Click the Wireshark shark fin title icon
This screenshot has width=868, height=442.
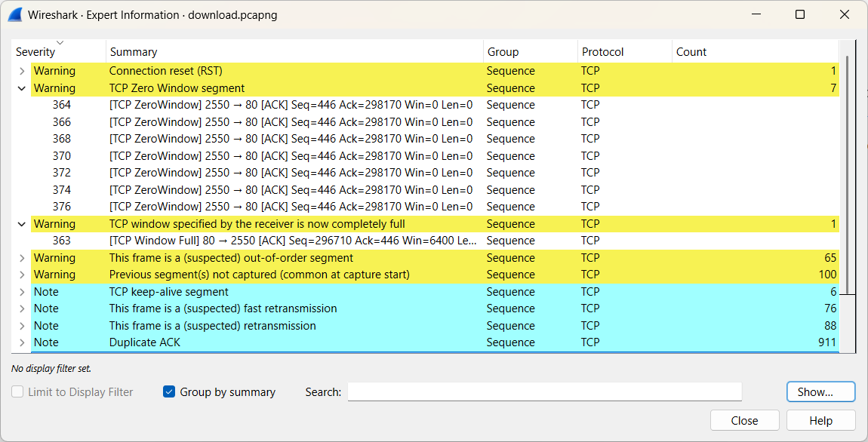point(15,14)
